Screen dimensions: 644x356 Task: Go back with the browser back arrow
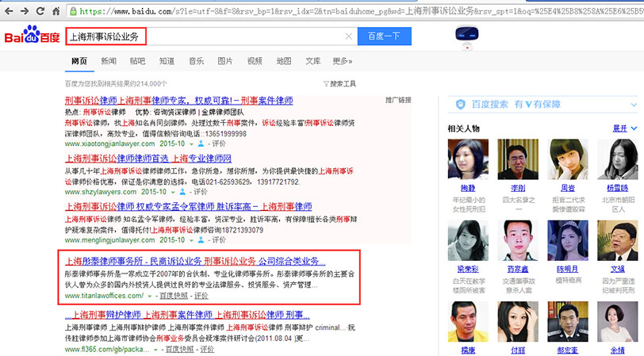click(x=9, y=11)
